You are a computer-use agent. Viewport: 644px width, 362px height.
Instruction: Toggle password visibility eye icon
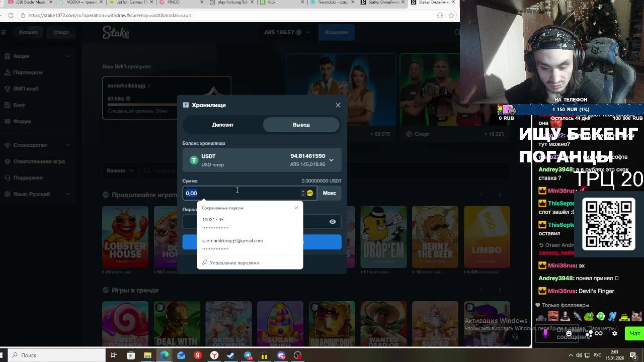tap(333, 222)
